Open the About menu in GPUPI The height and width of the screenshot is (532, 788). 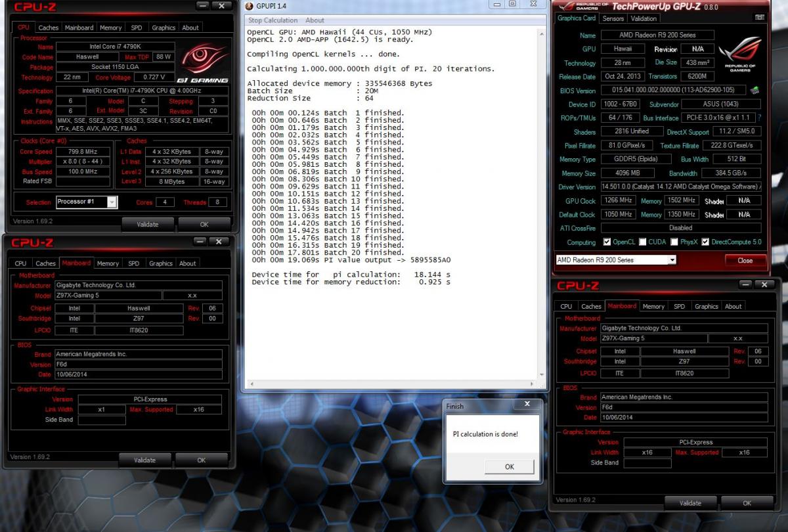pos(315,20)
